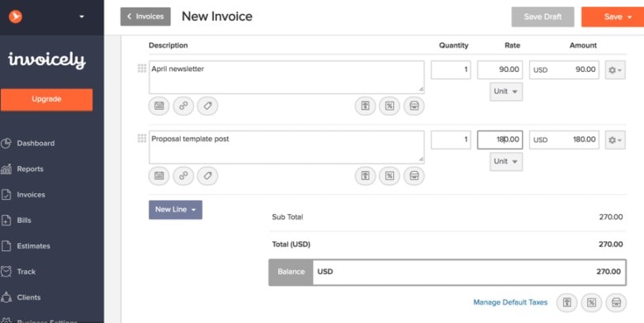Image resolution: width=644 pixels, height=323 pixels.
Task: Open gear settings dropdown for Proposal template post
Action: click(x=615, y=140)
